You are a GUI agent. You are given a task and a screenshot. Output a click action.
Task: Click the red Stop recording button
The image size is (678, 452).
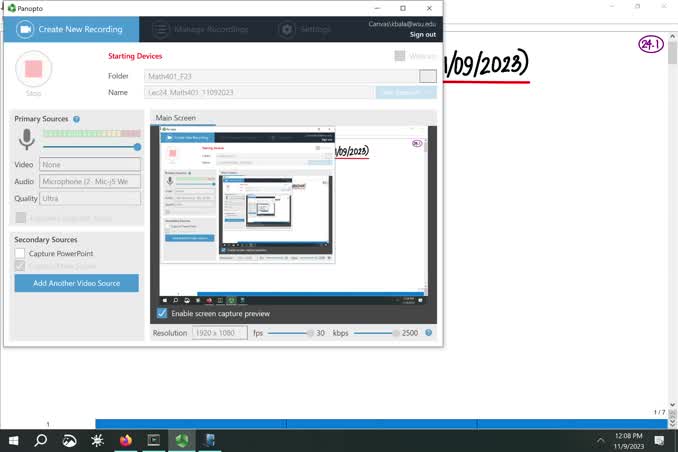(34, 69)
